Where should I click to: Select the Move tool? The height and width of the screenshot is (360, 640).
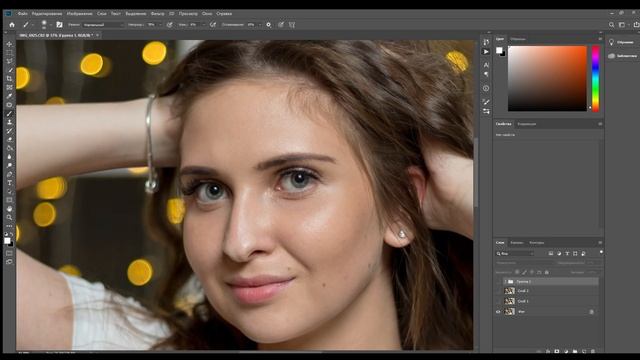pos(9,44)
